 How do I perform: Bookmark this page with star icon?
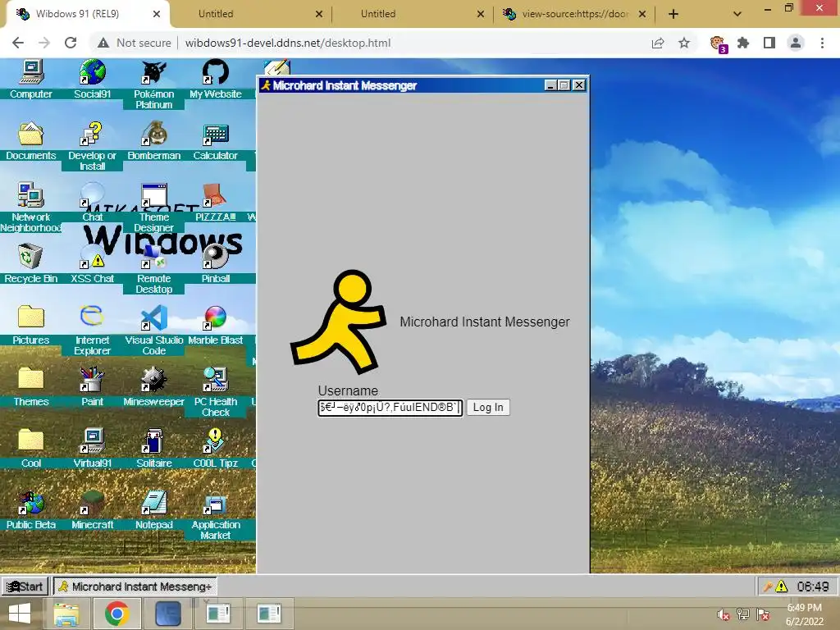(x=684, y=43)
